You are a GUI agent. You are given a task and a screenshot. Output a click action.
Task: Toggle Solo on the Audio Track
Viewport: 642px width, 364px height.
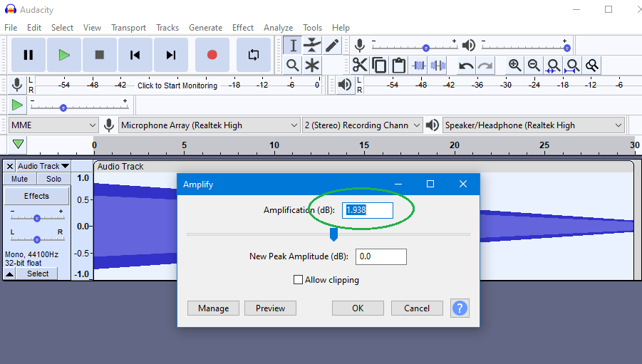coord(53,179)
